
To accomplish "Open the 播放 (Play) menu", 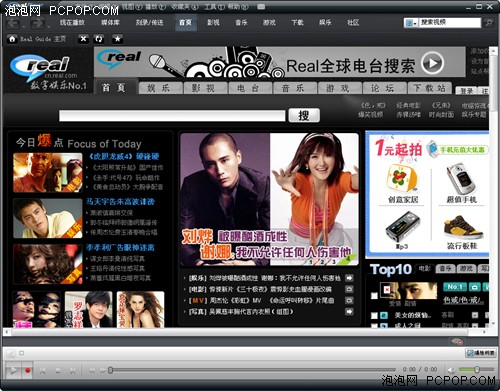I will pyautogui.click(x=156, y=6).
